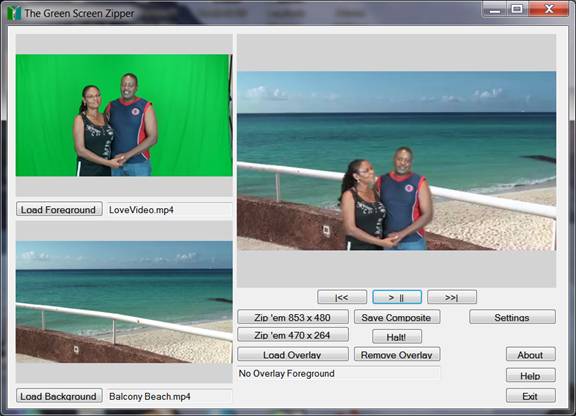
Task: Click the Green Screen Zipper app icon
Action: pyautogui.click(x=14, y=13)
